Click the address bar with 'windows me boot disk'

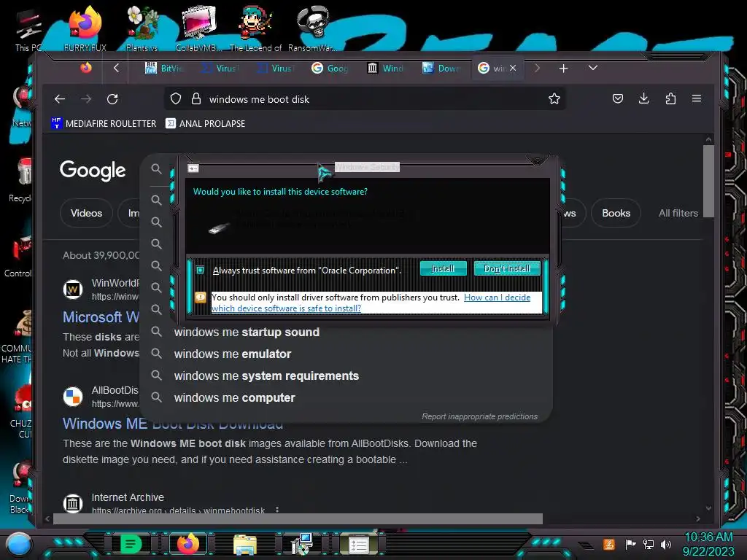coord(365,99)
